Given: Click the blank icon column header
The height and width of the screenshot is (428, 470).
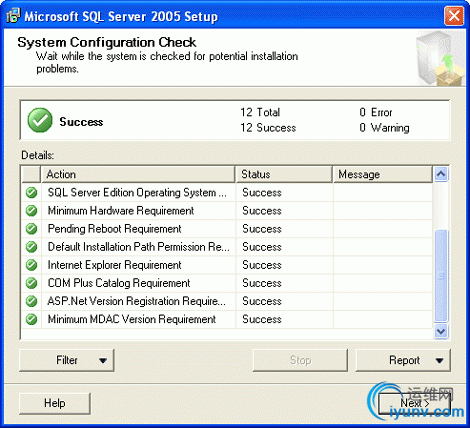Looking at the screenshot, I should click(31, 174).
